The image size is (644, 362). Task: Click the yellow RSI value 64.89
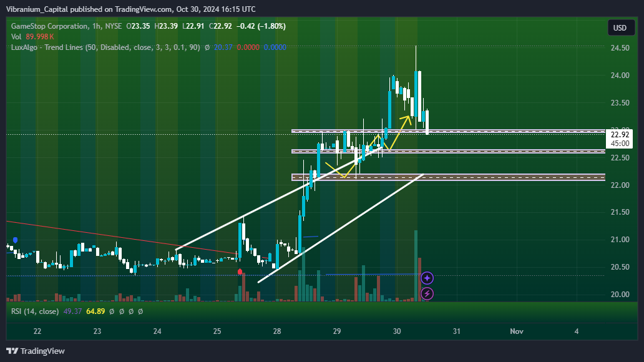[95, 311]
